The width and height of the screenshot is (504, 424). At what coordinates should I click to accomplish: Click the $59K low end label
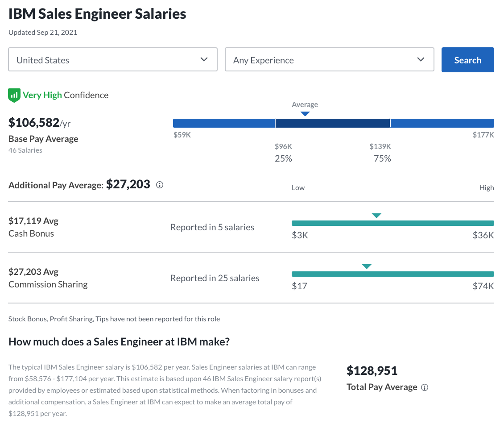[x=182, y=135]
